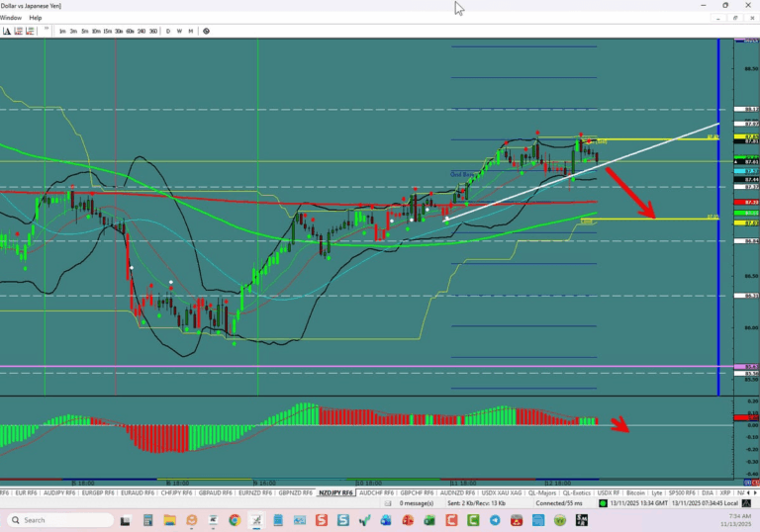Switch chart to 3m timeframe

tap(73, 31)
